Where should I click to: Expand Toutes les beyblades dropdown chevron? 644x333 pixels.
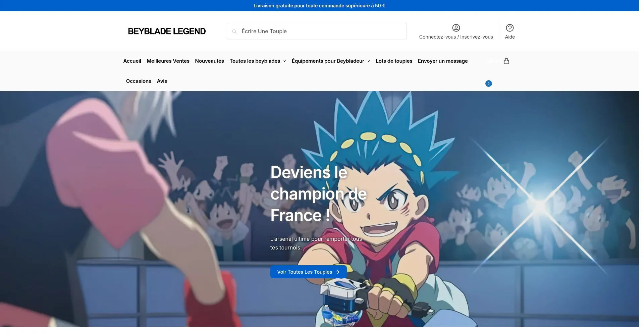pyautogui.click(x=284, y=61)
